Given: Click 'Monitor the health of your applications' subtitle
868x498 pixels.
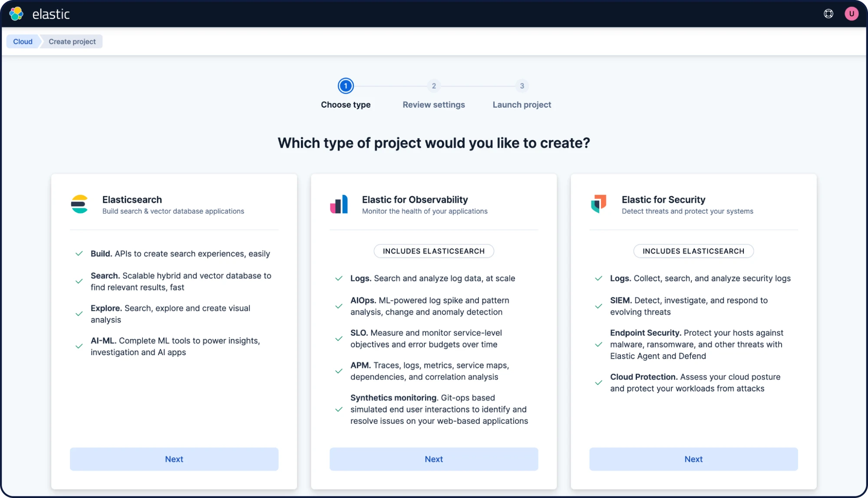Looking at the screenshot, I should 425,211.
